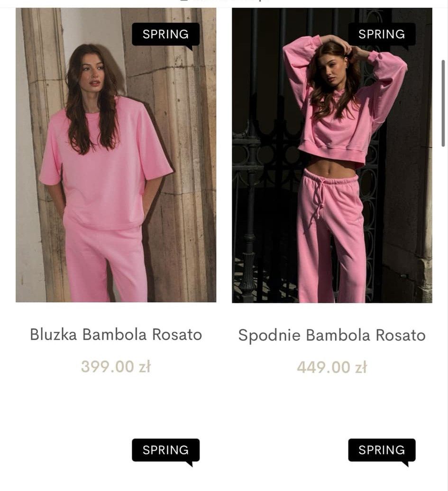The image size is (448, 491).
Task: Select the 399.00 zł price text
Action: (116, 367)
